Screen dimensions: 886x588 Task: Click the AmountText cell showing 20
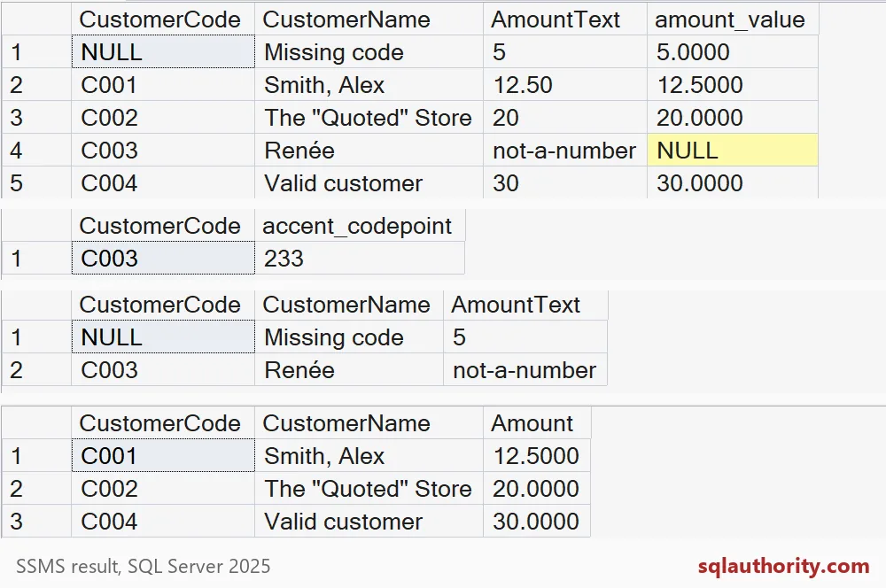(565, 118)
